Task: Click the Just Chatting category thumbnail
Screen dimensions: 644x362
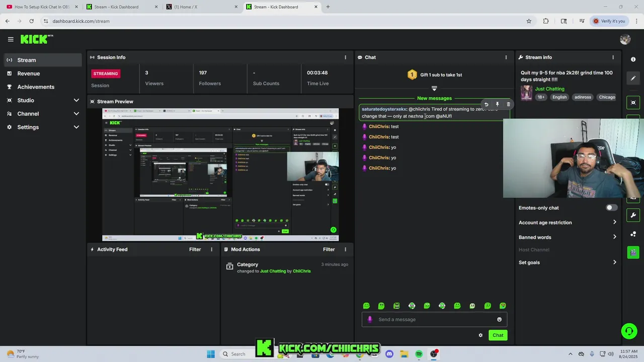Action: pyautogui.click(x=526, y=93)
